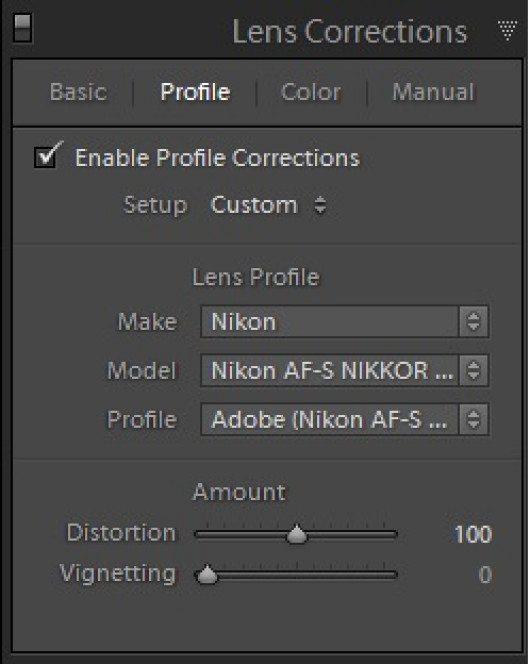This screenshot has height=664, width=530.
Task: Click the Profile field up-down arrows
Action: (x=474, y=420)
